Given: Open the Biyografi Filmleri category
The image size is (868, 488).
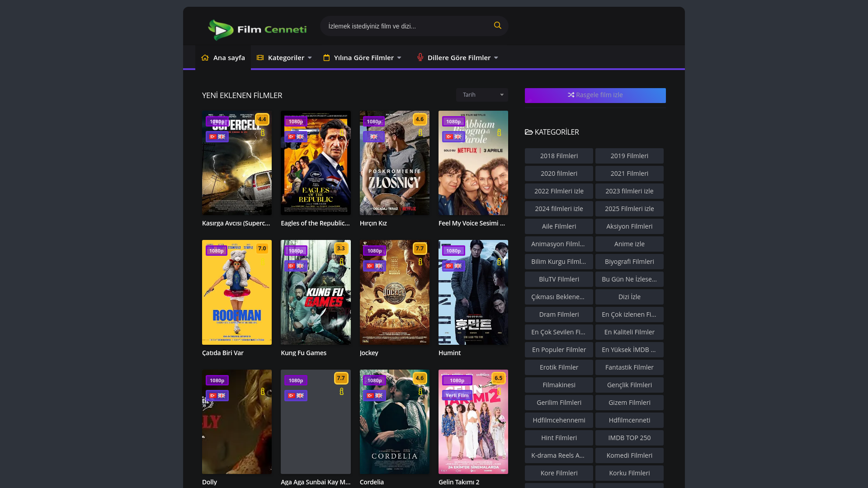Looking at the screenshot, I should [x=629, y=262].
